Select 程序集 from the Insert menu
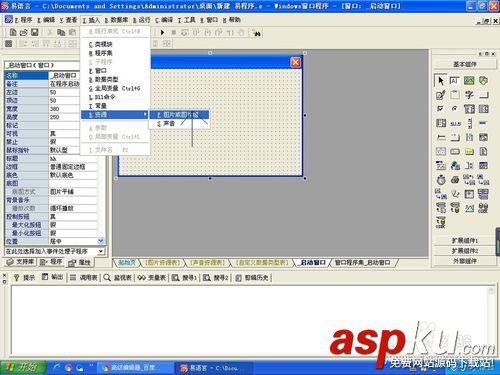500x375 pixels. 114,53
